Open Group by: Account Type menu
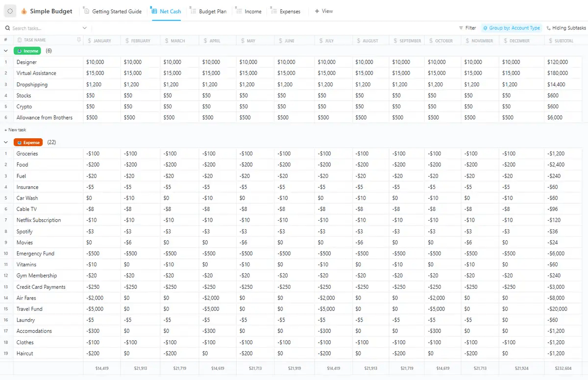588x380 pixels. coord(512,28)
